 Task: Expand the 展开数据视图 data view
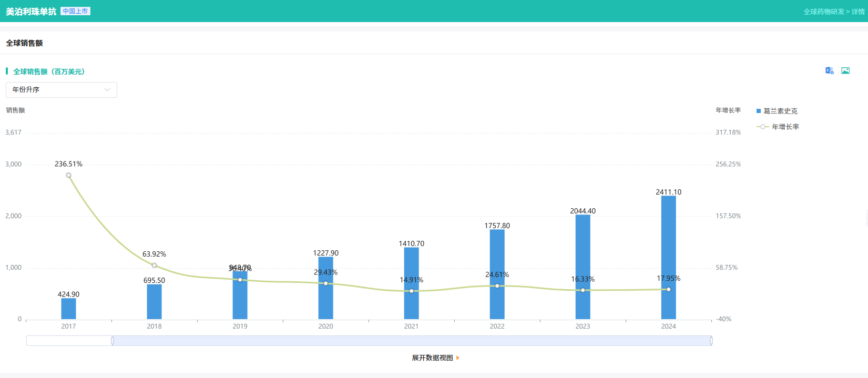pyautogui.click(x=432, y=358)
